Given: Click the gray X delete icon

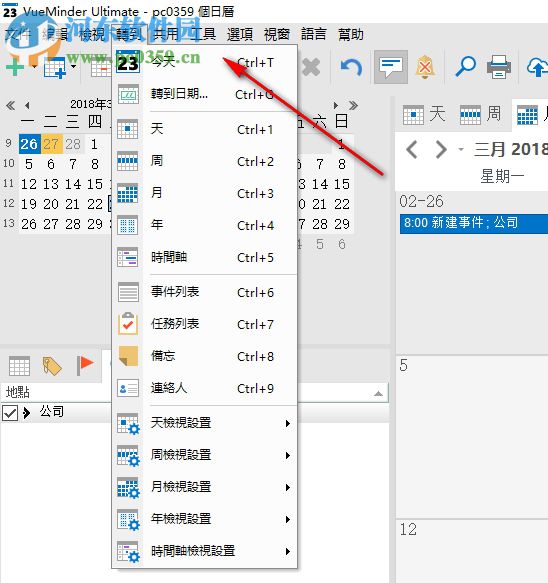Looking at the screenshot, I should tap(311, 67).
